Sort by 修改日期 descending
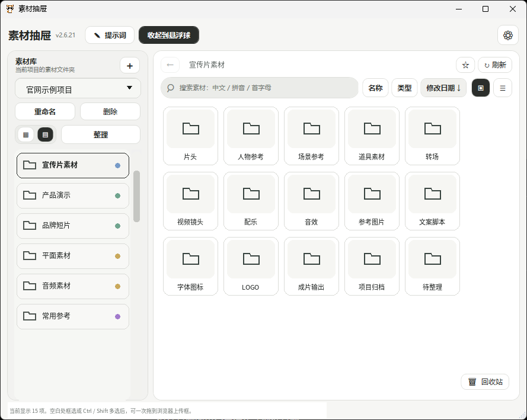 (x=443, y=88)
